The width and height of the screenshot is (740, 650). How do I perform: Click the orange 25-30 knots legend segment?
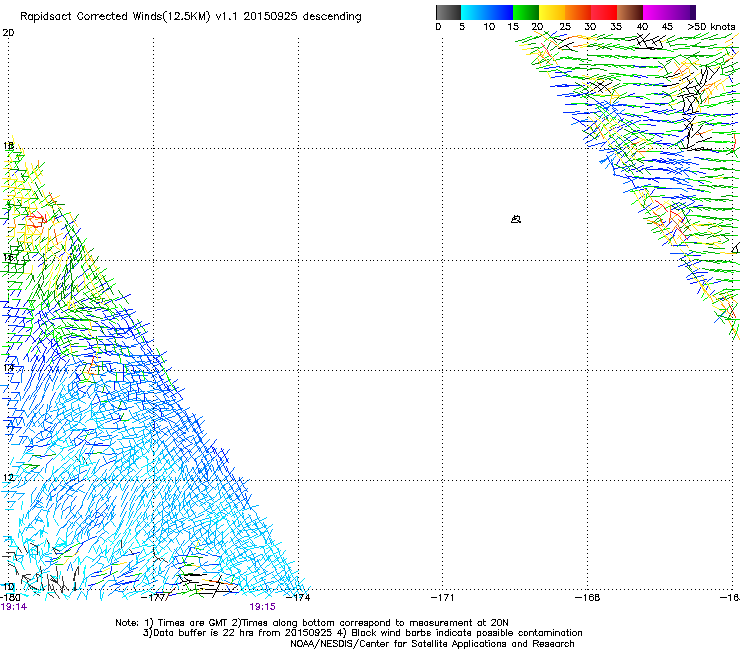[578, 12]
